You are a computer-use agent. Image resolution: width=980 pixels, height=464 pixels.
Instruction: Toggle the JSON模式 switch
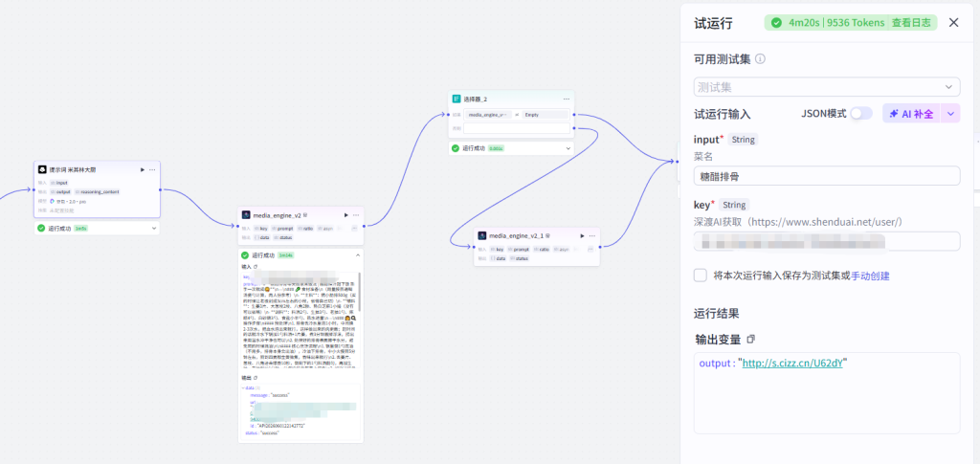[x=861, y=114]
